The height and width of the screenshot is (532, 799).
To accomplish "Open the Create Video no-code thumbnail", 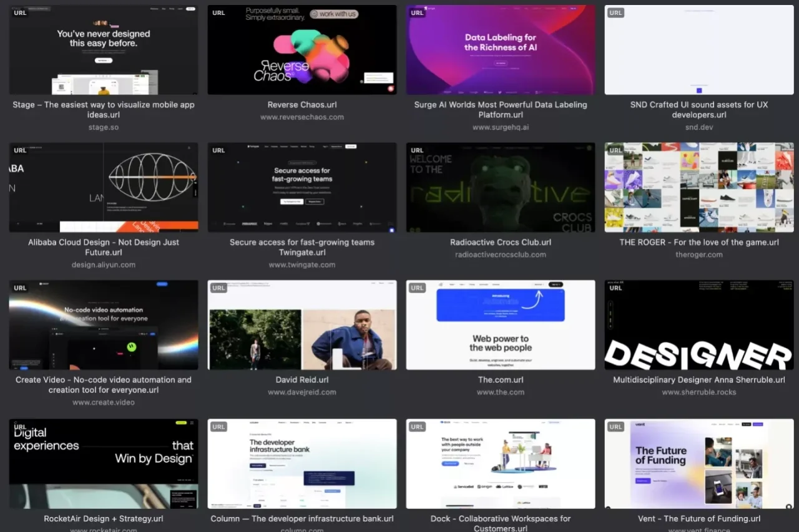I will (x=104, y=325).
